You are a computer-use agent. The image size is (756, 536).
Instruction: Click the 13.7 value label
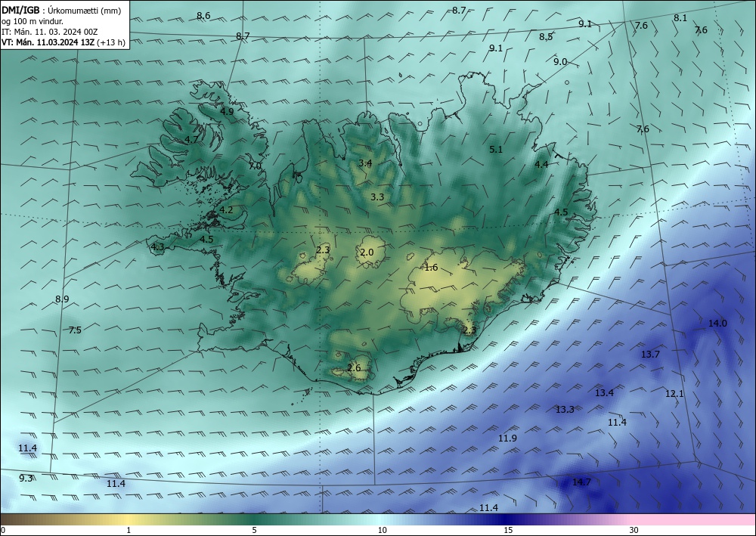(x=650, y=355)
